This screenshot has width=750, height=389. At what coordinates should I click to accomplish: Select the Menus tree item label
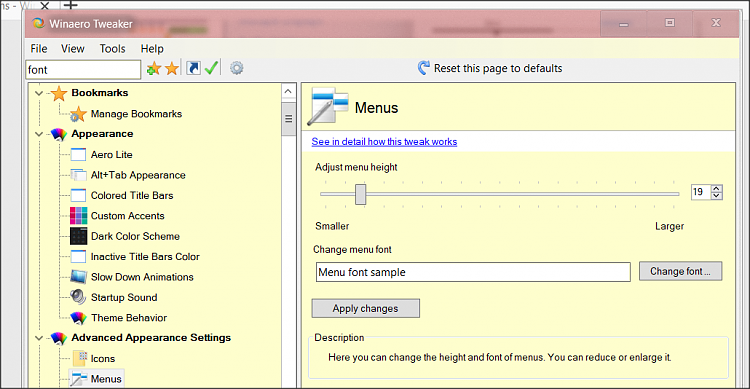106,379
